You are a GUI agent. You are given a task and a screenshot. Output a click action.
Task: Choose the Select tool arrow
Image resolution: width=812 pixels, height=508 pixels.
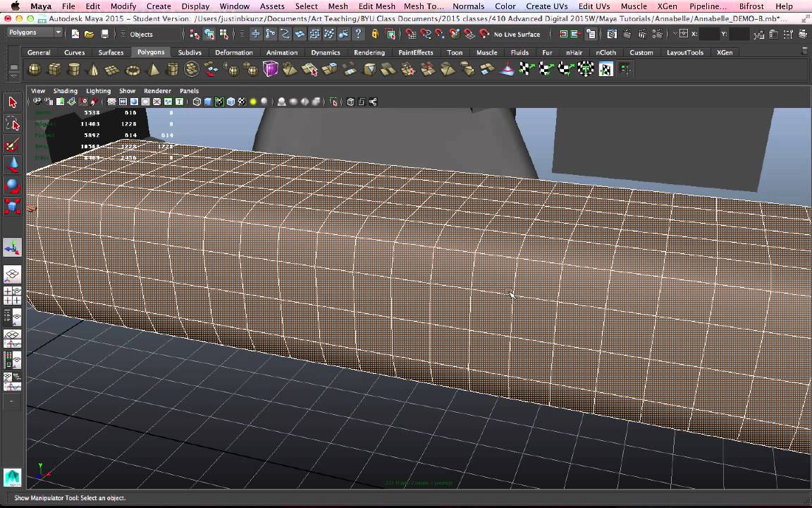pos(13,102)
